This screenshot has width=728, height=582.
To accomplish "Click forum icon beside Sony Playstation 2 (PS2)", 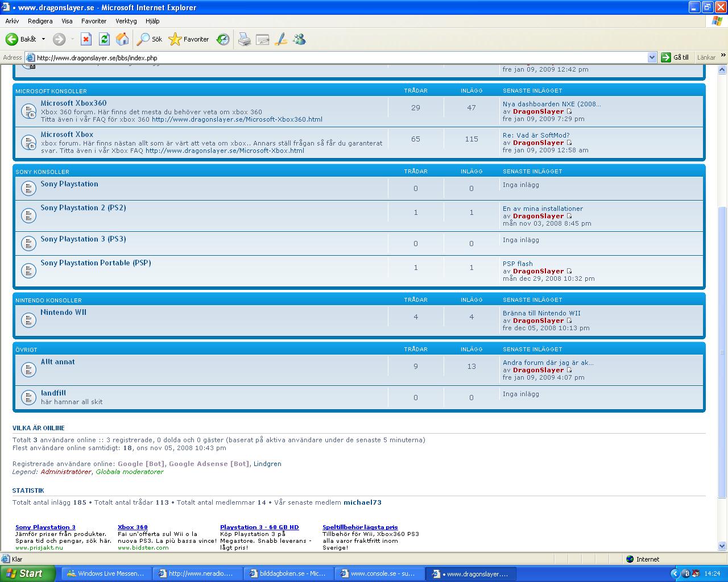I will click(x=28, y=215).
